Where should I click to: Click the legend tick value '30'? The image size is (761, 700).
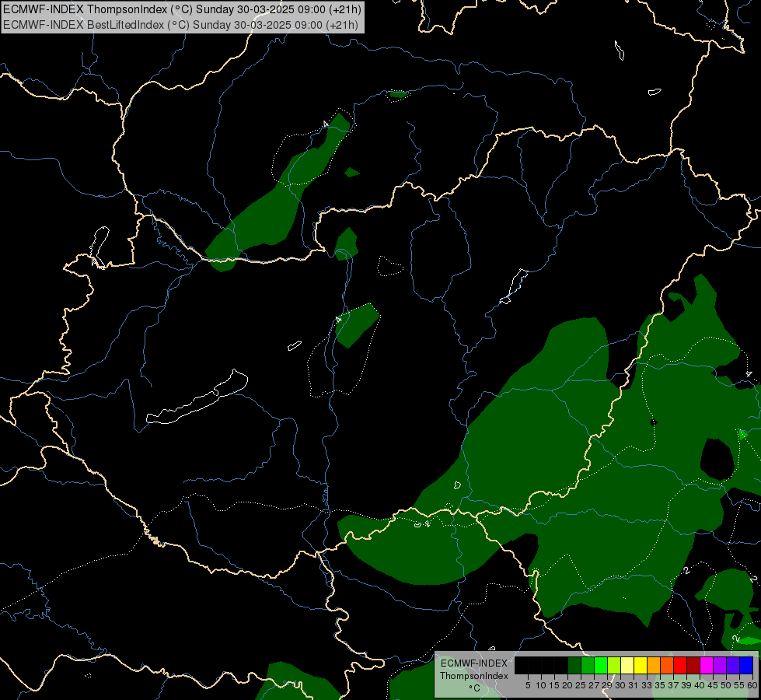click(x=620, y=685)
